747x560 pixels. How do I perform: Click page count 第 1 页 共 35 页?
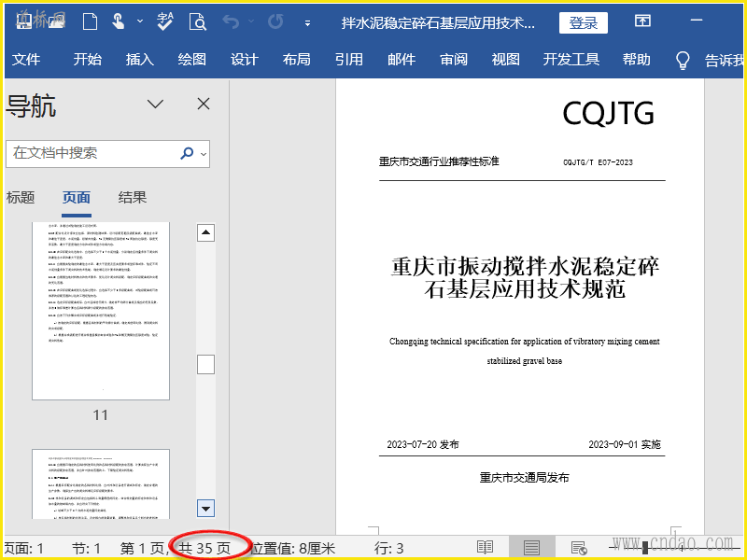176,548
